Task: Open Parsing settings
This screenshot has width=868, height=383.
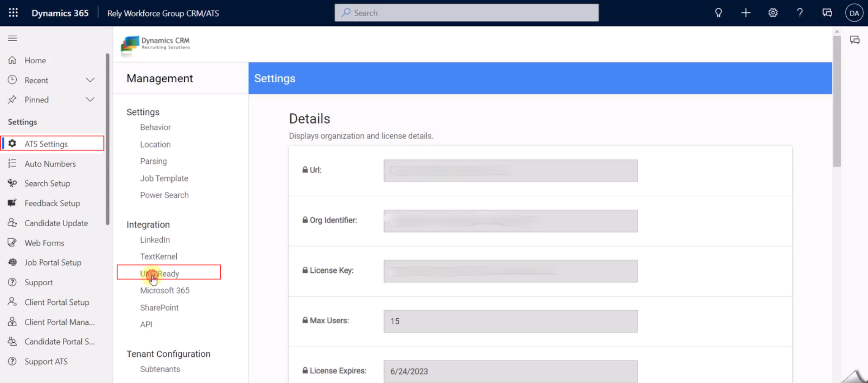Action: 153,161
